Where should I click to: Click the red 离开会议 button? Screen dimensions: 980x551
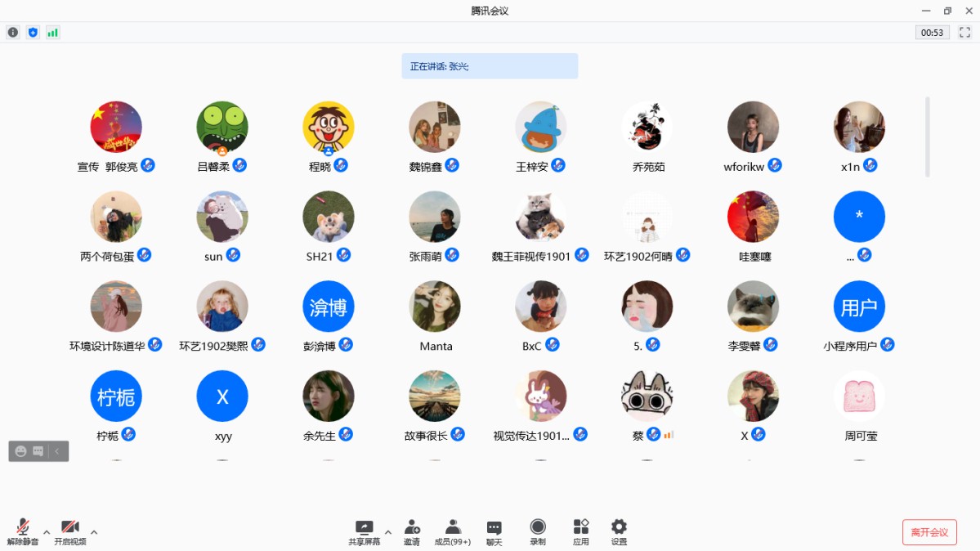click(929, 532)
